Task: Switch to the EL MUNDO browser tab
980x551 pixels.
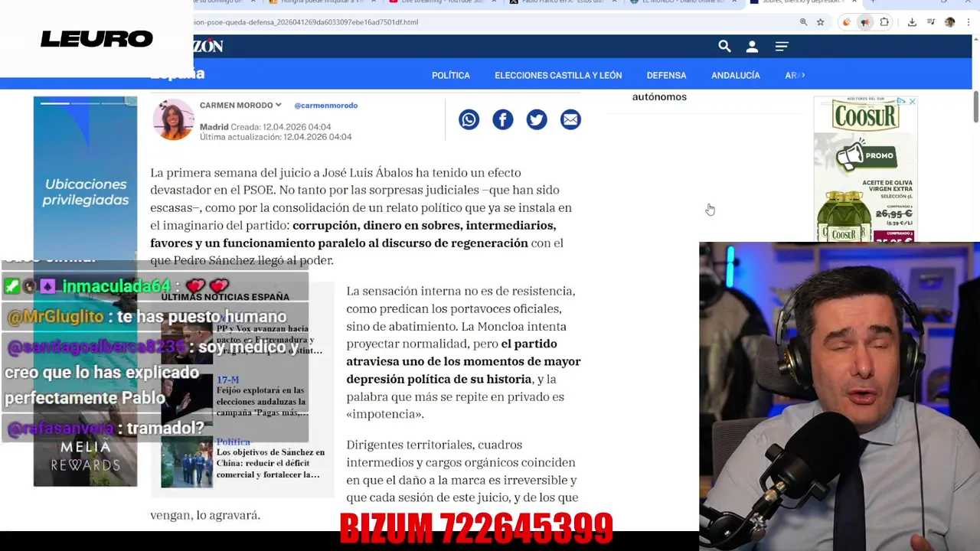Action: pos(681,2)
